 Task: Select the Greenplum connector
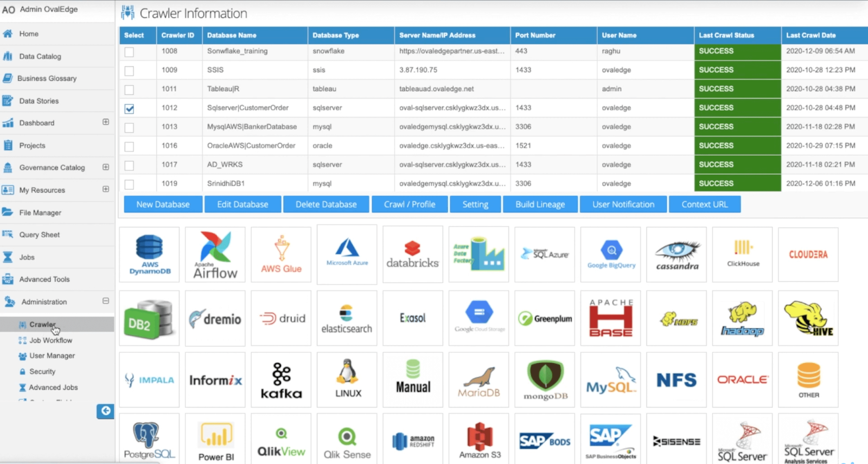point(545,319)
